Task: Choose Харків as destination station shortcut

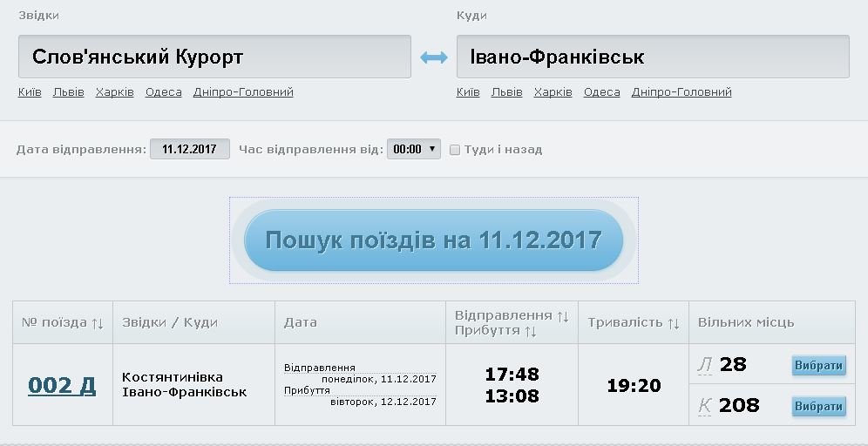Action: coord(553,91)
